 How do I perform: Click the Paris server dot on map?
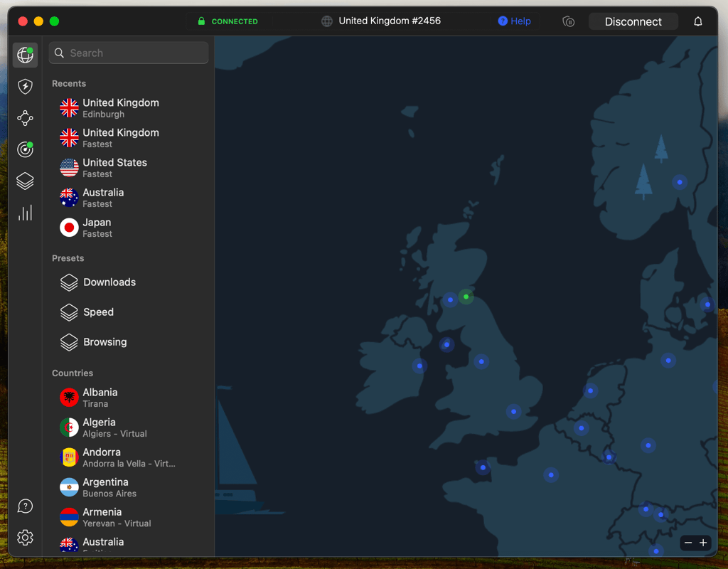(551, 474)
